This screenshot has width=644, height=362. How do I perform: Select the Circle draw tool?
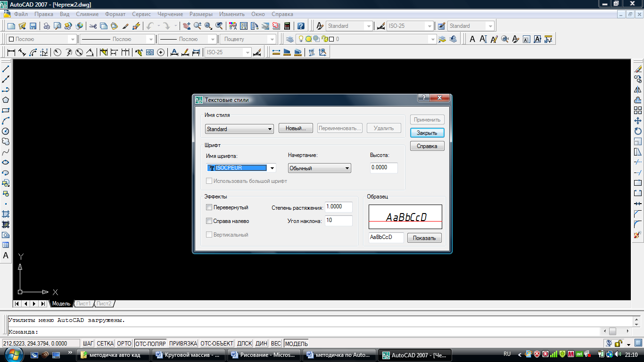click(x=6, y=131)
